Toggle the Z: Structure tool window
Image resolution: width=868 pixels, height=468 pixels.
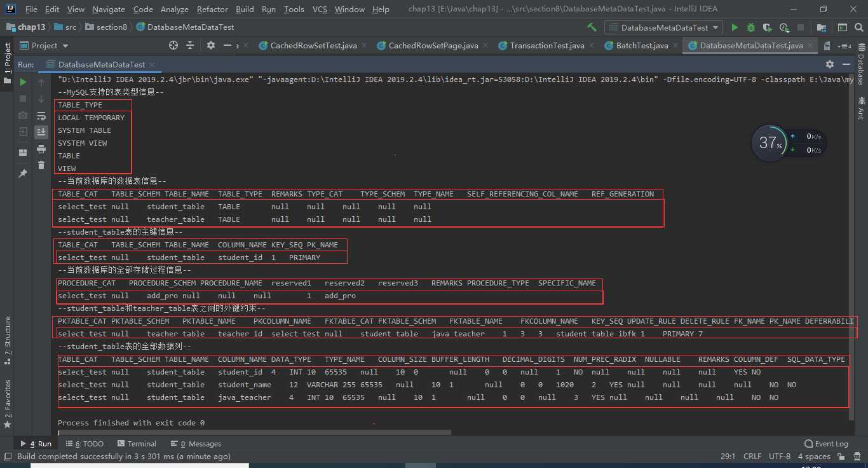tap(8, 340)
